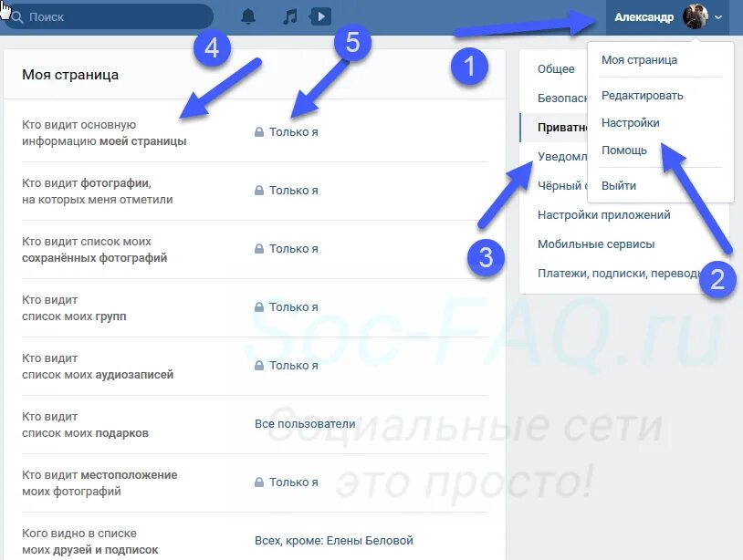The image size is (743, 560).
Task: Select 'Настройки' in the profile menu
Action: tap(630, 123)
